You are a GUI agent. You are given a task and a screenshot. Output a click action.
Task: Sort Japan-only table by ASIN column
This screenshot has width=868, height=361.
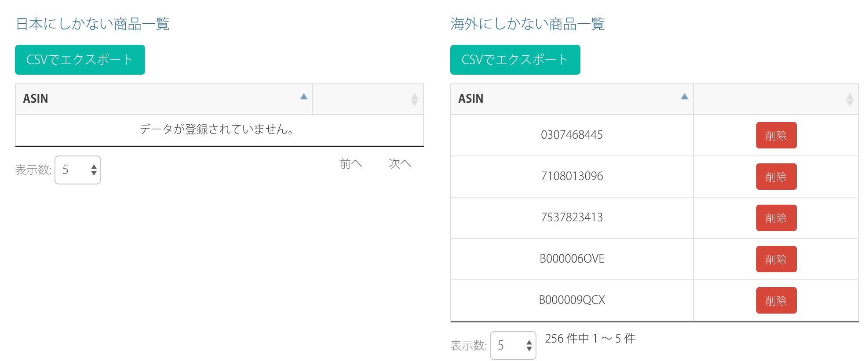tap(164, 99)
